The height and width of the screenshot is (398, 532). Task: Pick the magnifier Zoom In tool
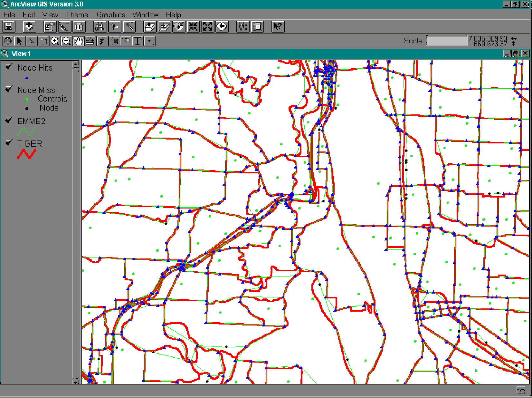(x=55, y=41)
